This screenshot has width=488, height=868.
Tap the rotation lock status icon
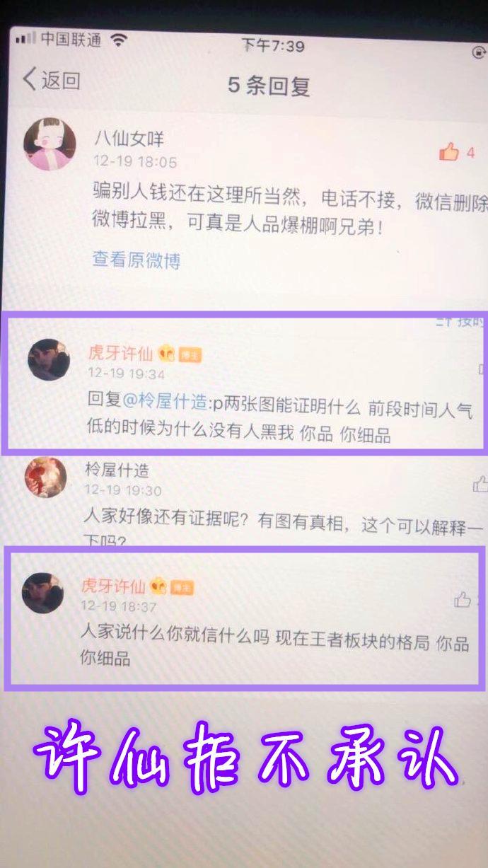click(x=479, y=52)
